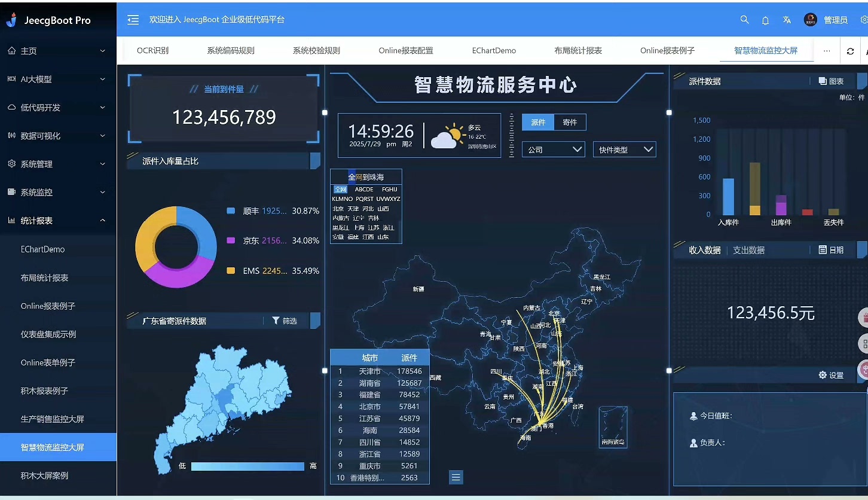Expand the AI大模型 menu chevron
Viewport: 868px width, 500px height.
coord(103,79)
